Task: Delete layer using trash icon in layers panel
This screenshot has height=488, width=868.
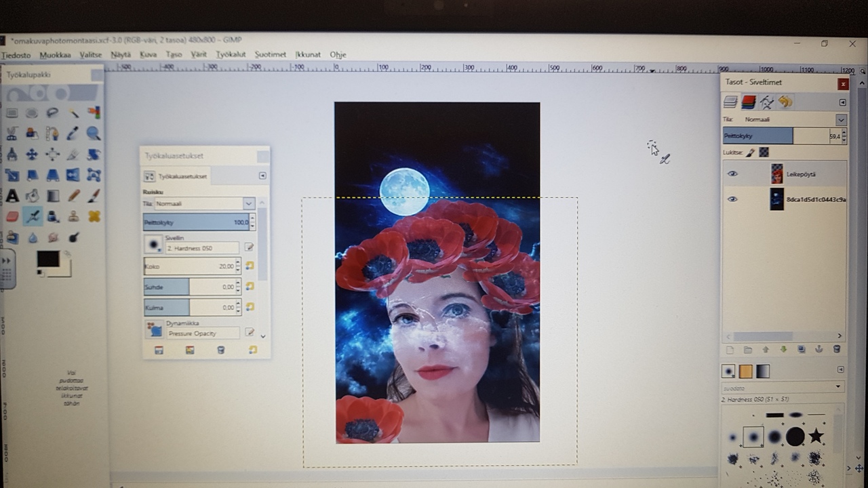Action: [x=837, y=350]
